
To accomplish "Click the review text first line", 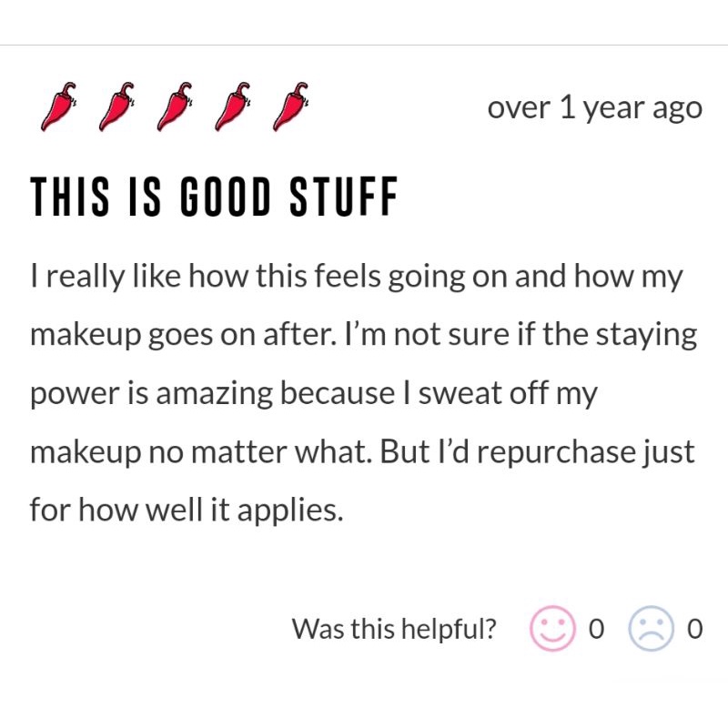I will [357, 277].
